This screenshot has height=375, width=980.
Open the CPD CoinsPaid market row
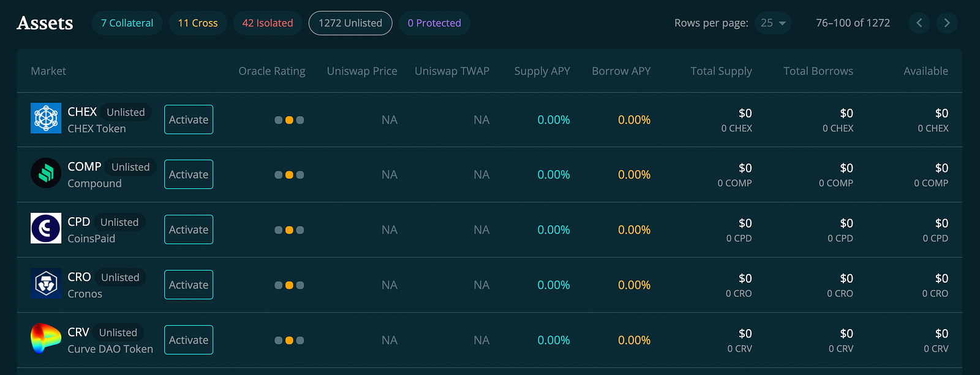point(91,239)
